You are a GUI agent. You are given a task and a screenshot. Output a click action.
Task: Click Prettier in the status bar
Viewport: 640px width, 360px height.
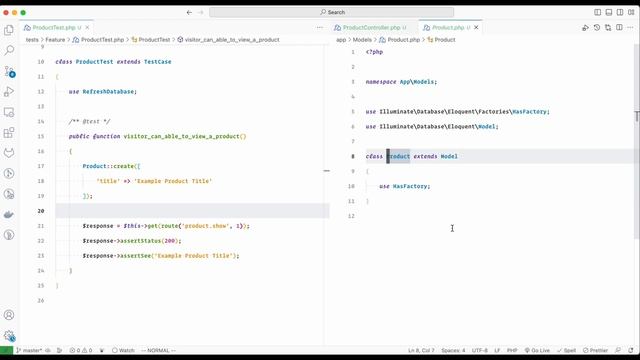click(x=596, y=350)
